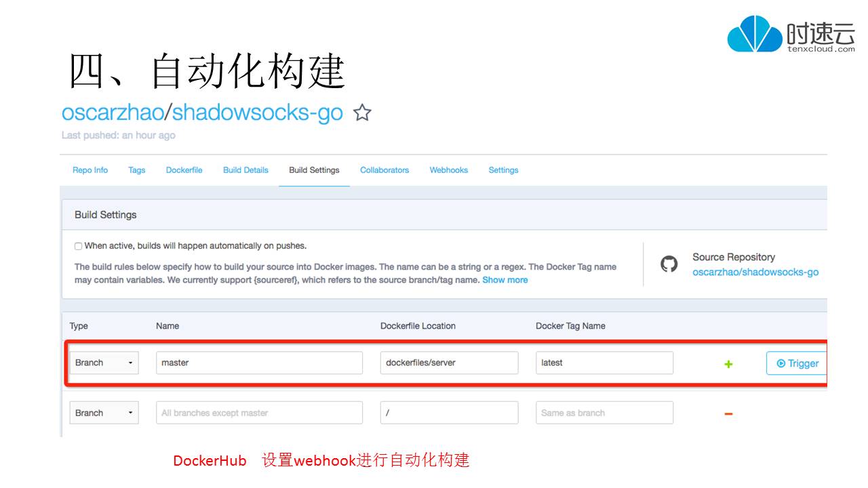The width and height of the screenshot is (868, 488).
Task: Open the Settings tab
Action: [503, 170]
